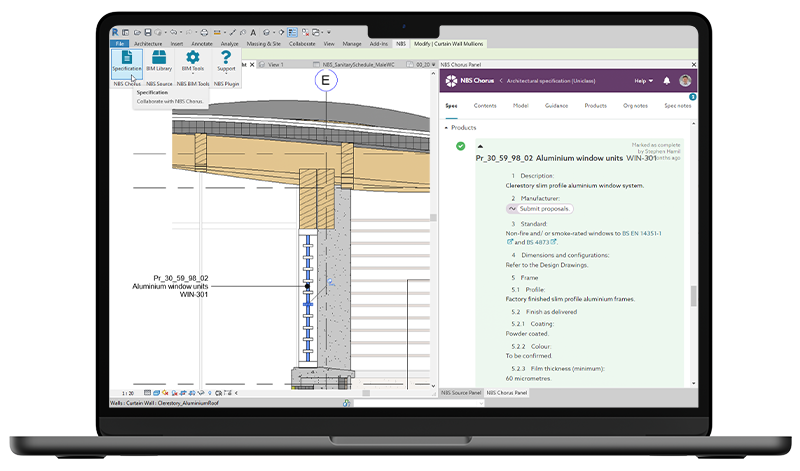
Task: Open the user profile avatar
Action: point(685,81)
